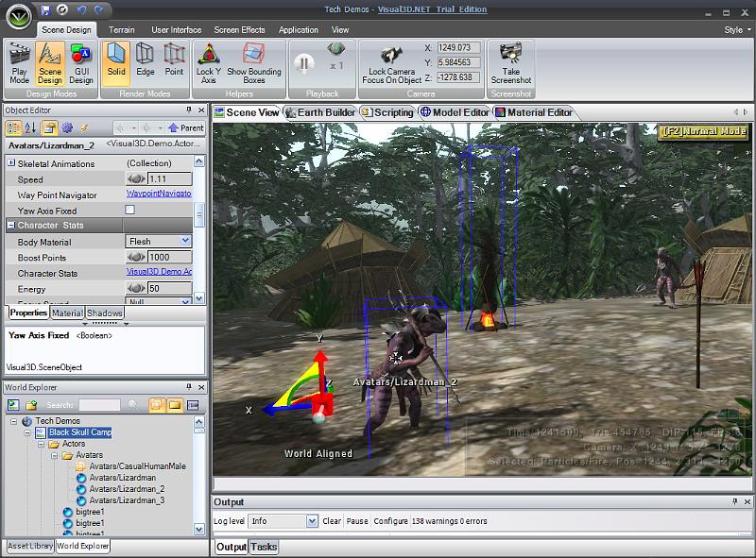Image resolution: width=756 pixels, height=558 pixels.
Task: Click Categorized view icon in Object Editor
Action: pos(13,127)
